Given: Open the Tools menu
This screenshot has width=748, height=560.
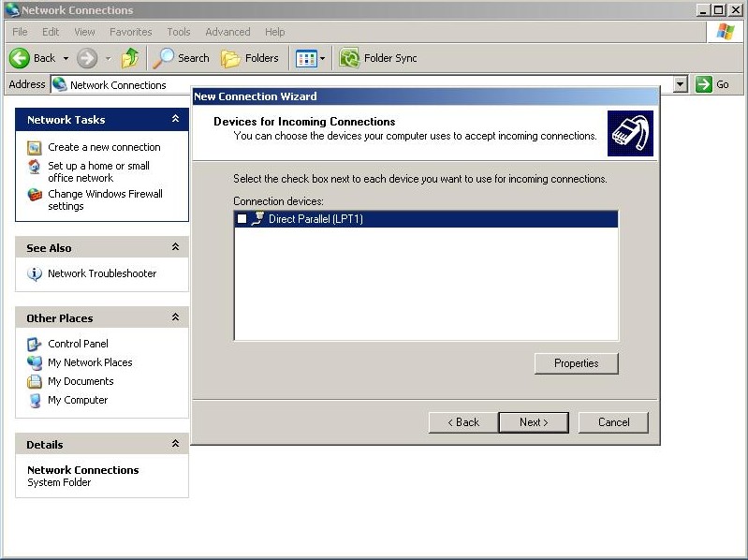Looking at the screenshot, I should point(179,32).
